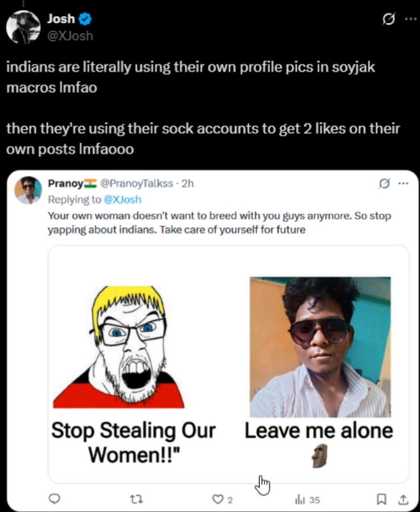Screen dimensions: 420x512
Task: Click the share upload icon
Action: point(403,499)
